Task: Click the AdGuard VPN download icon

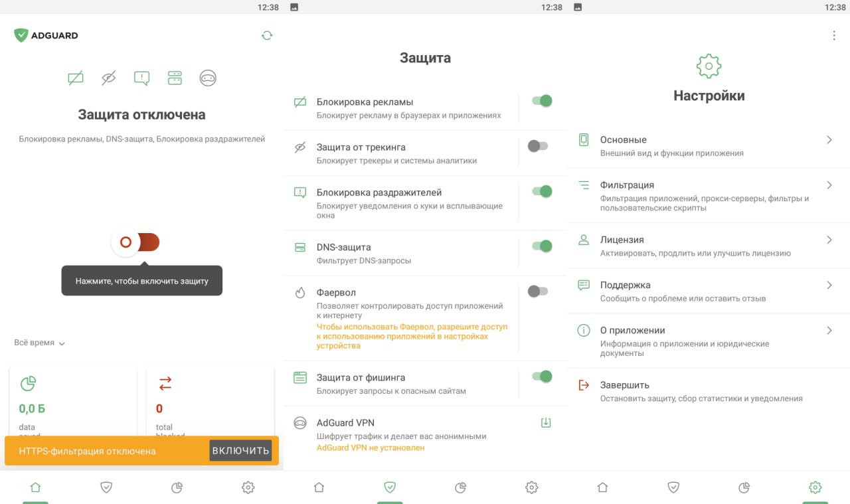Action: 546,423
